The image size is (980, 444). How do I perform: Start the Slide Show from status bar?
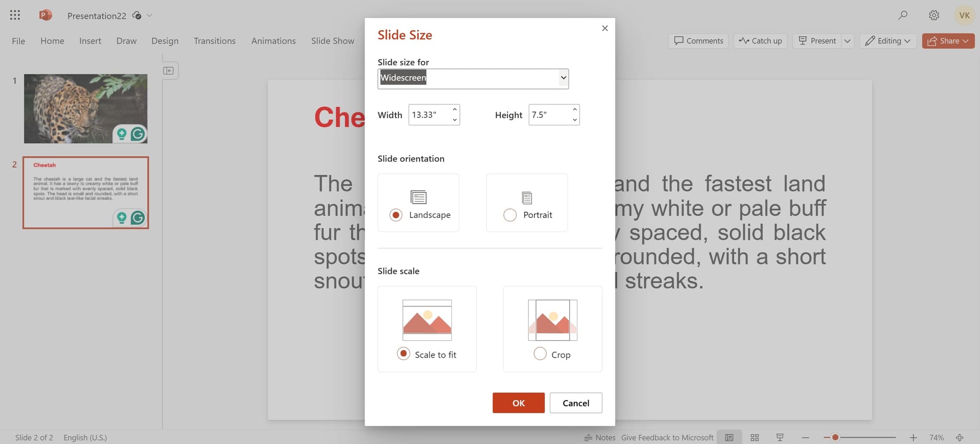780,437
